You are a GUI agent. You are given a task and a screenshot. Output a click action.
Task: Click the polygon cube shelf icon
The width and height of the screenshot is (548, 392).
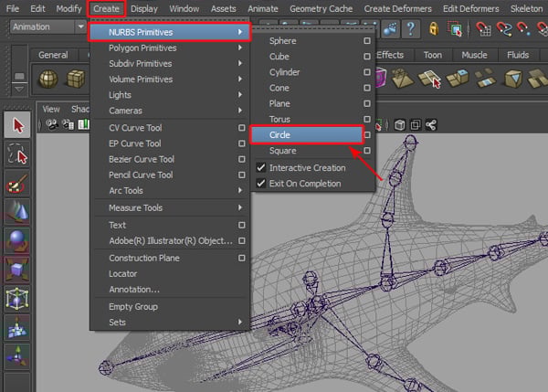[75, 79]
